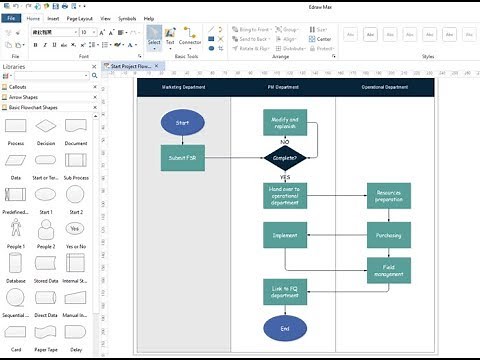Pick the Yes or No shape
The image size is (480, 360).
click(75, 229)
